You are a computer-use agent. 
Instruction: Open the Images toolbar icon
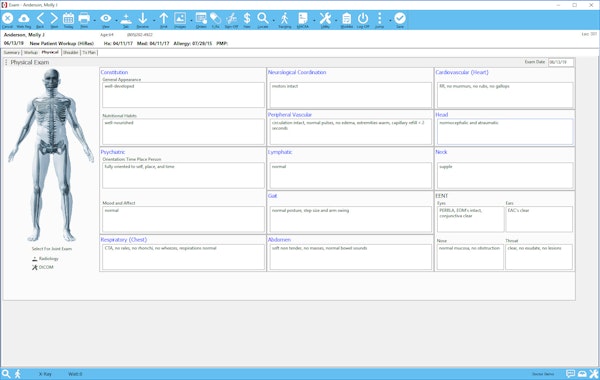(180, 18)
